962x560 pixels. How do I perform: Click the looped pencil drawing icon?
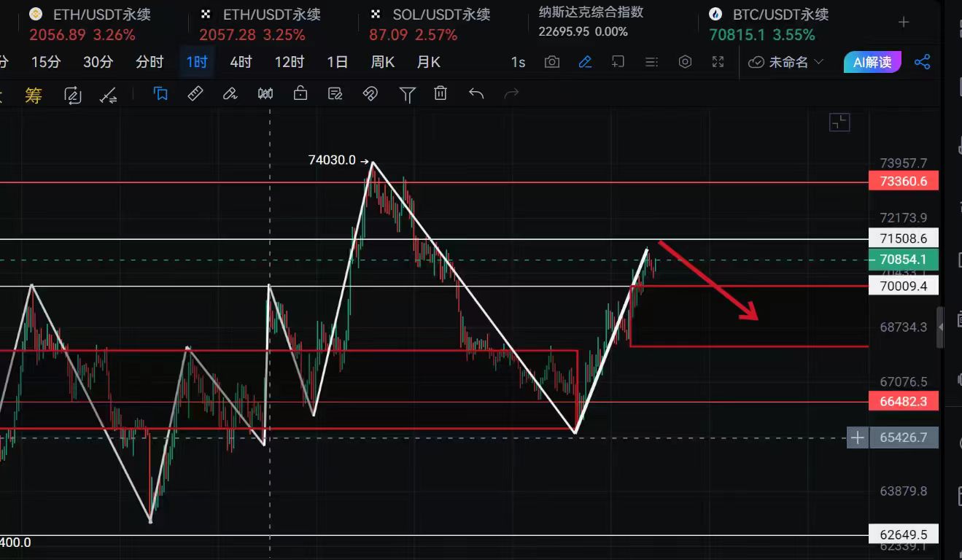point(73,95)
